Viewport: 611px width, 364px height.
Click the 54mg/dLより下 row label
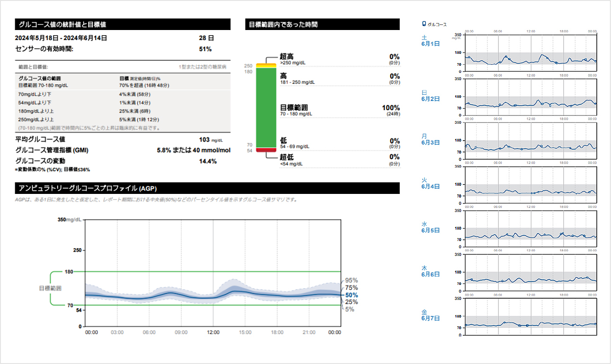click(35, 102)
